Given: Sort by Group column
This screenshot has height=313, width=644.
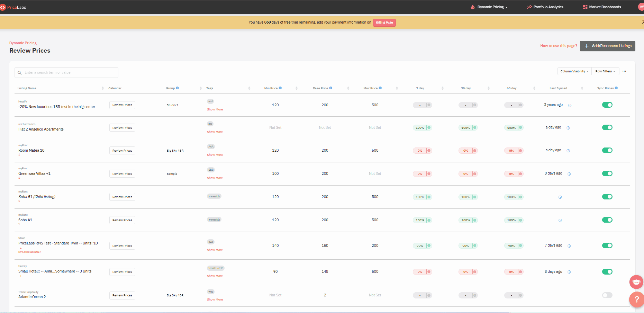Looking at the screenshot, I should coord(201,88).
